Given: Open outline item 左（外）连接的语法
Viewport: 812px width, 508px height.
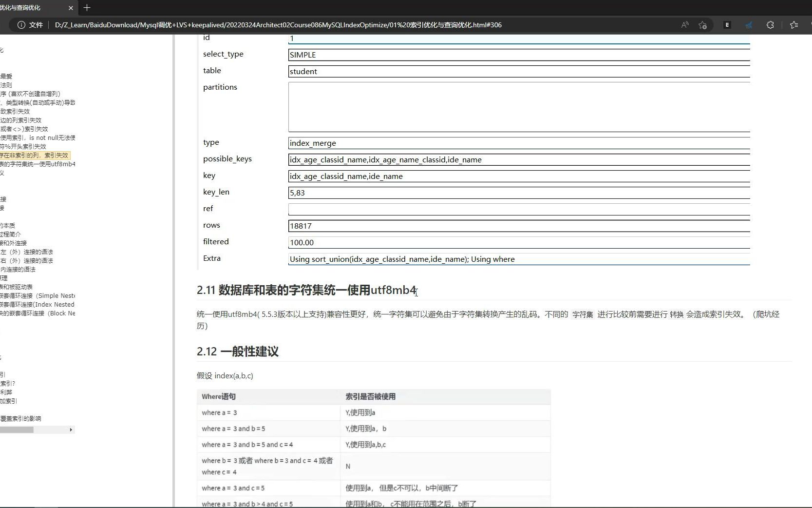Looking at the screenshot, I should click(x=27, y=252).
